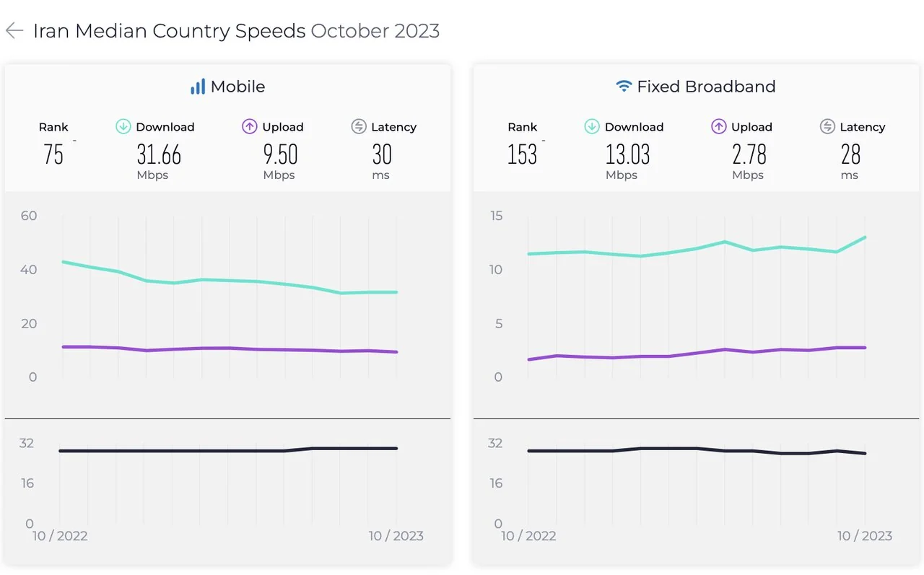The height and width of the screenshot is (575, 924).
Task: Click the Mobile bar-signal icon
Action: (x=197, y=87)
